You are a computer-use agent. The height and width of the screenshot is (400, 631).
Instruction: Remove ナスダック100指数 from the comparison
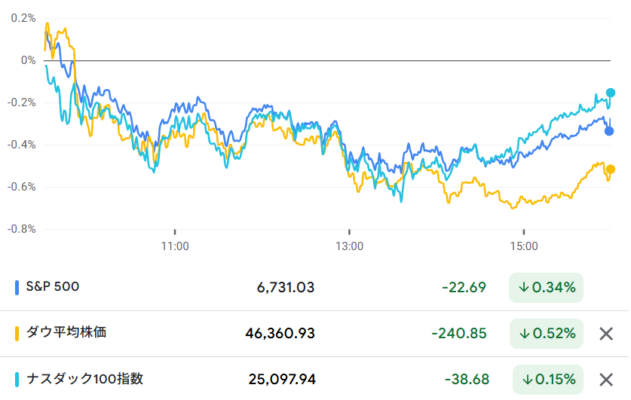(x=604, y=380)
